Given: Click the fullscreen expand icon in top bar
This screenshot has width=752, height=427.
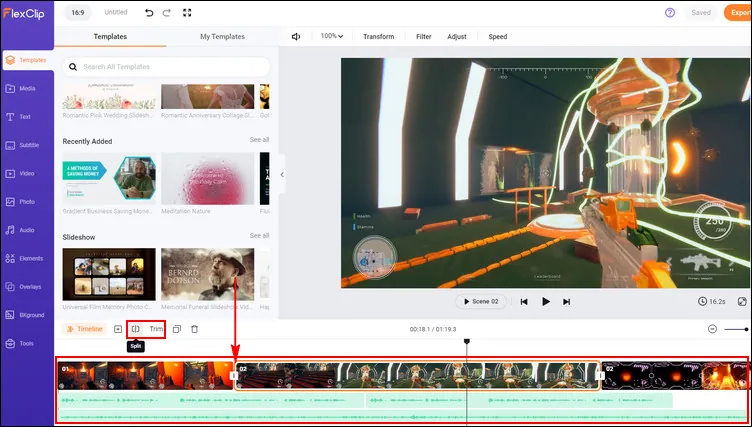Looking at the screenshot, I should pos(187,13).
